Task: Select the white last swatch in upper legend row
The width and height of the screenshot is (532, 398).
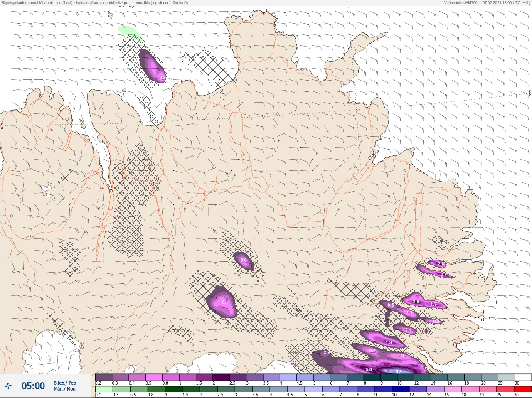Action: coord(523,377)
